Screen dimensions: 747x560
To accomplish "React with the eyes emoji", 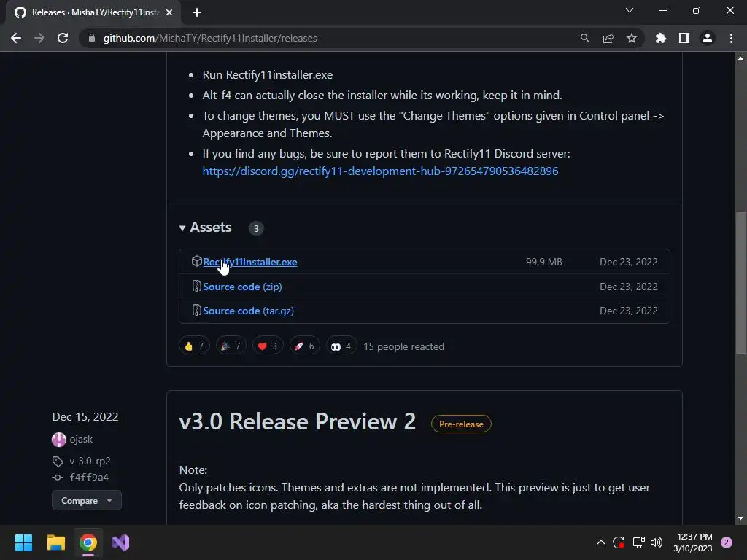I will click(341, 346).
